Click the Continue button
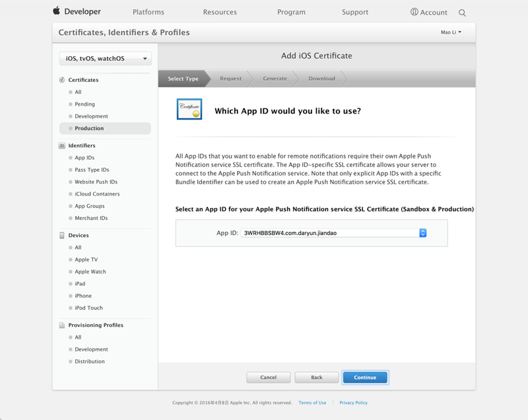Image resolution: width=528 pixels, height=420 pixels. click(365, 378)
